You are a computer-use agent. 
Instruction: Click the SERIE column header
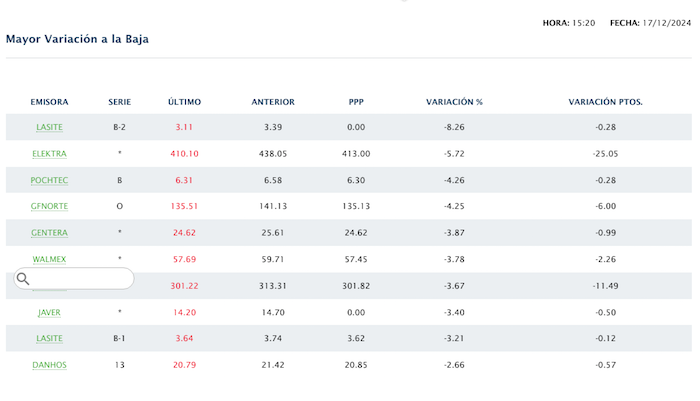coord(119,102)
